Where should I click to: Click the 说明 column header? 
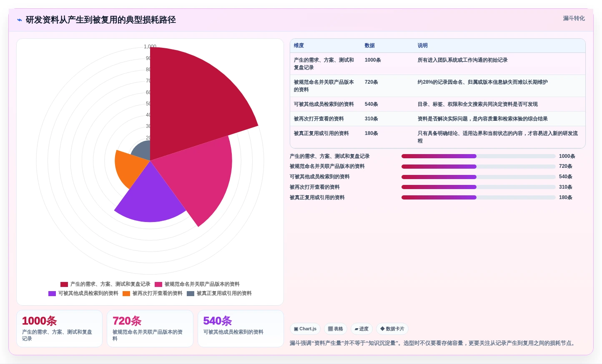coord(423,45)
